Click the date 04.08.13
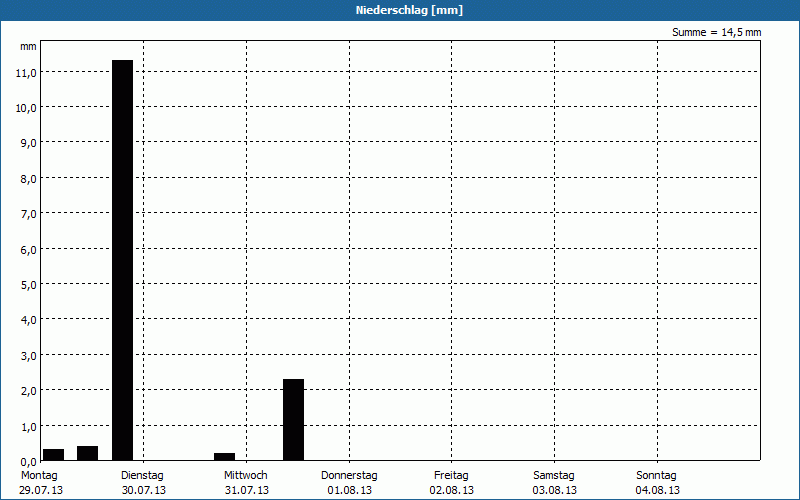 pos(658,490)
